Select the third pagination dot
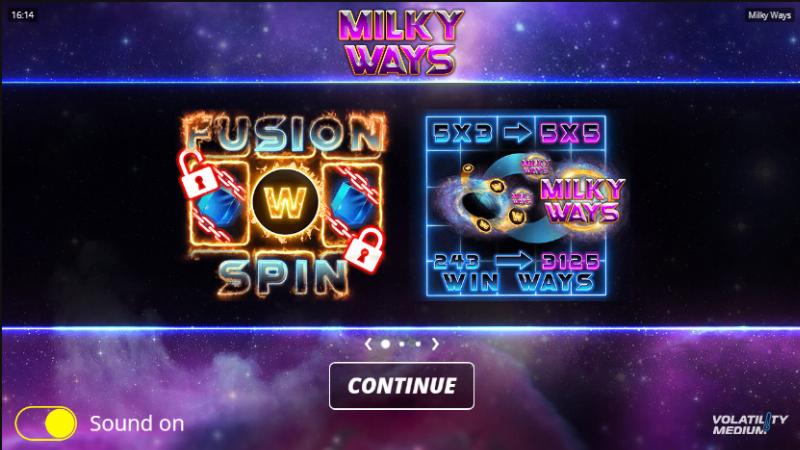This screenshot has width=800, height=450. tap(418, 344)
